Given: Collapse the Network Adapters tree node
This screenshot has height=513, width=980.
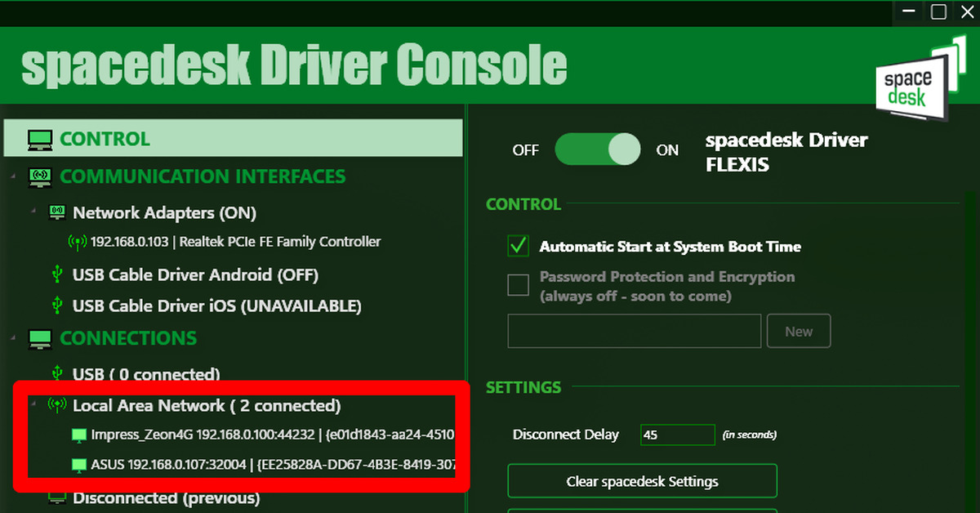Looking at the screenshot, I should pos(33,213).
